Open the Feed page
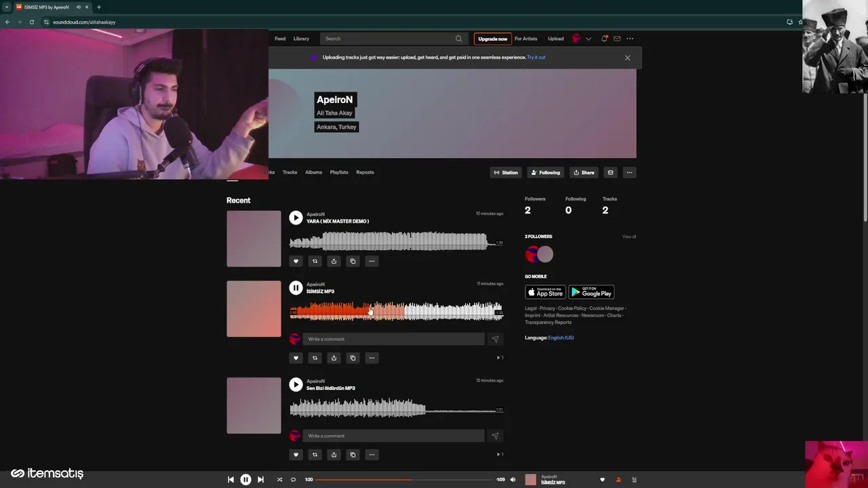Screen dimensions: 868x488 [280, 39]
